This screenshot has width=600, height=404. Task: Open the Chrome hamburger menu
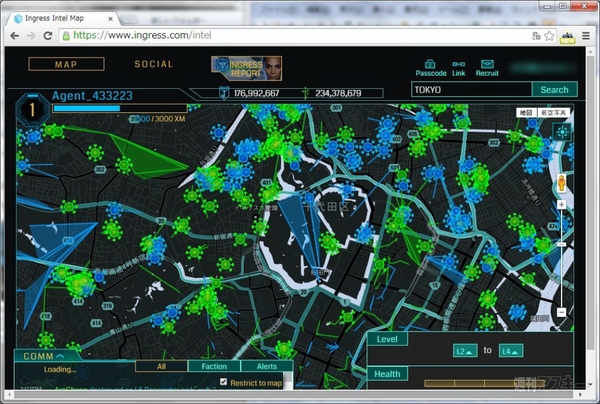pyautogui.click(x=585, y=36)
